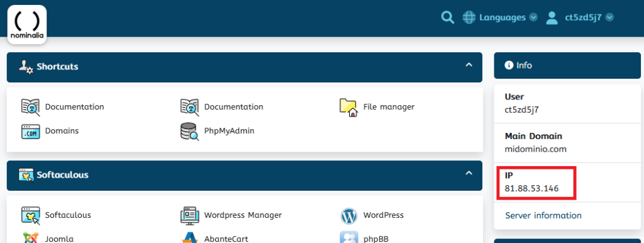Click the Wordpress Manager monitor icon

coord(190,215)
